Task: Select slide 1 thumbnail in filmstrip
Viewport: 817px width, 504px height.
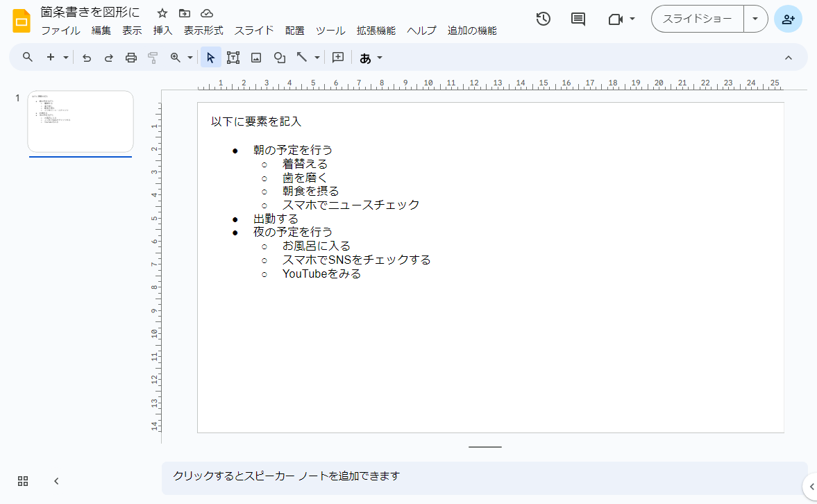Action: coord(81,121)
